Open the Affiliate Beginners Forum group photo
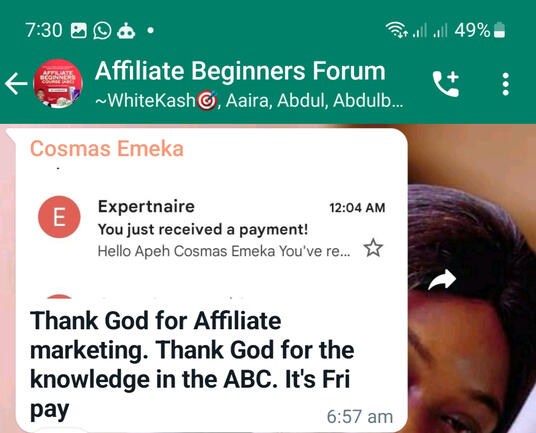The height and width of the screenshot is (433, 536). (x=58, y=83)
